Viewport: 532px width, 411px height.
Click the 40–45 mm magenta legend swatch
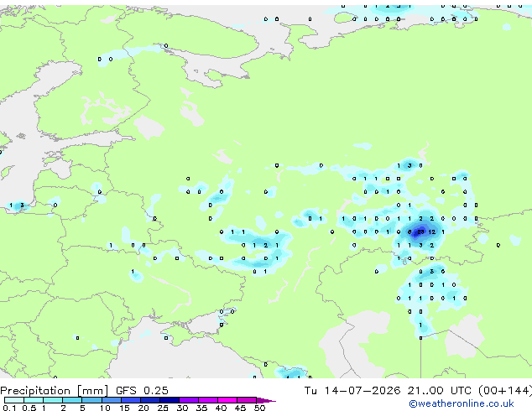227,400
